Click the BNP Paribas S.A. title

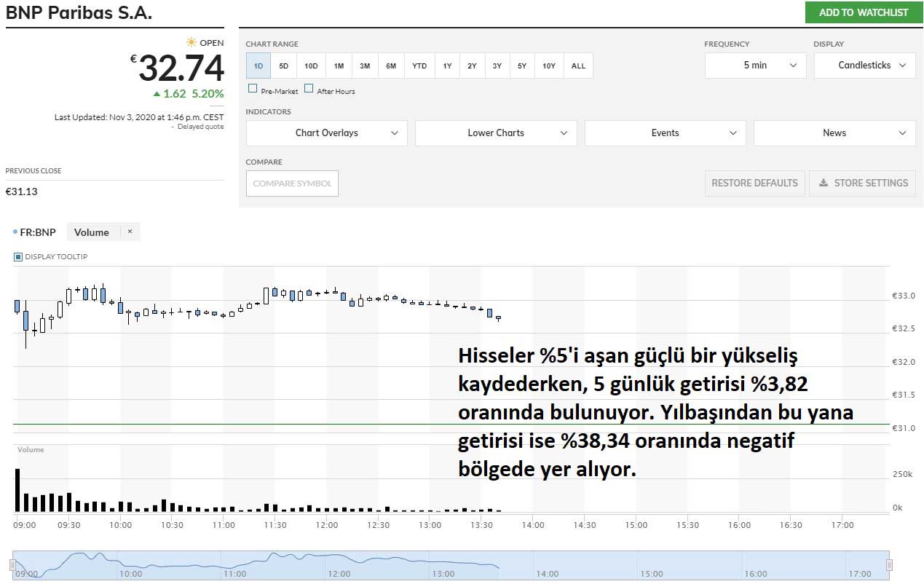click(x=79, y=13)
